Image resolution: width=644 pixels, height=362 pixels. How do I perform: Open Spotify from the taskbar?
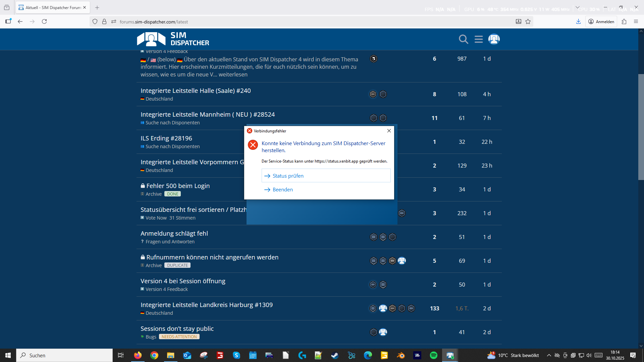tap(434, 355)
